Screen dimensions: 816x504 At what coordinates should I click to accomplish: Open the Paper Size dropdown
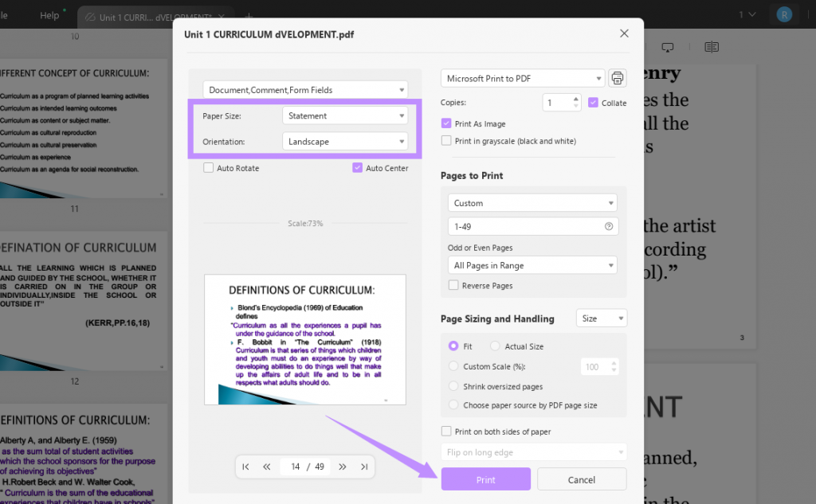(345, 115)
